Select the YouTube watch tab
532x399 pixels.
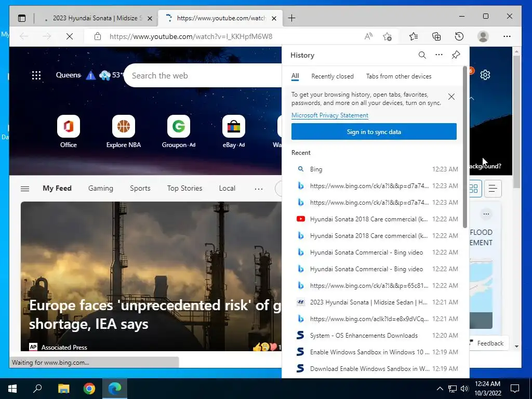[221, 18]
